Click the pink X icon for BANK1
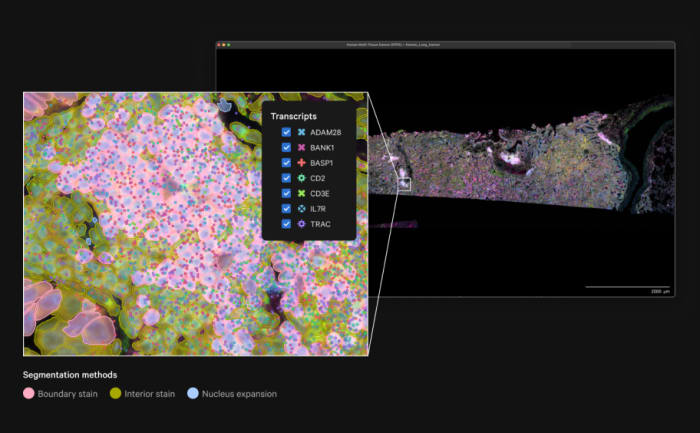This screenshot has height=433, width=700. [x=302, y=147]
